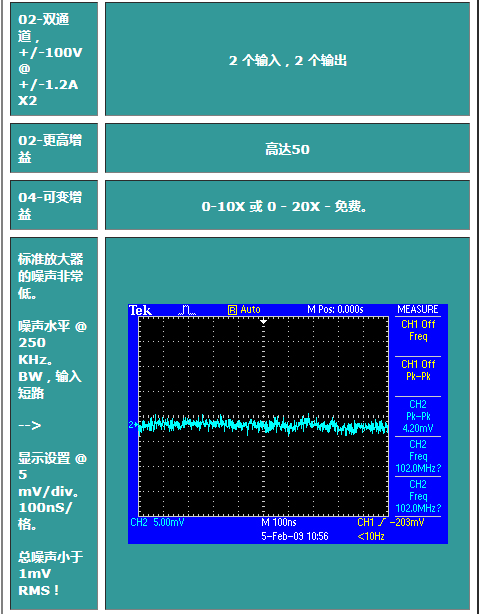This screenshot has height=614, width=480.
Task: Click the 02-更高增益 table cell
Action: pos(54,148)
